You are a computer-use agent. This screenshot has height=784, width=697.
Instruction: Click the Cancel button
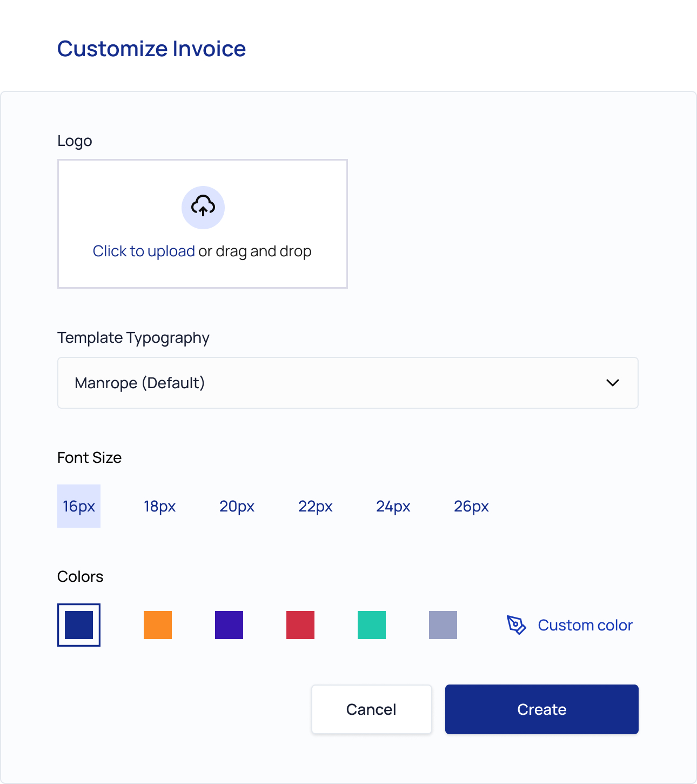[x=372, y=709]
